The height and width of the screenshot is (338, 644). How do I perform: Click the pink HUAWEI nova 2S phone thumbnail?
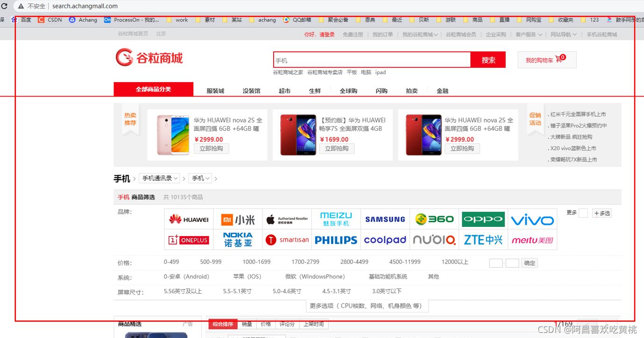pyautogui.click(x=173, y=135)
